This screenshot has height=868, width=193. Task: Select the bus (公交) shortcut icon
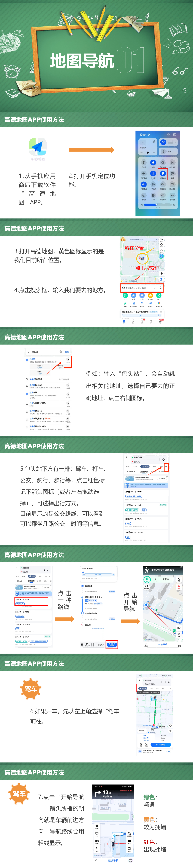click(125, 296)
